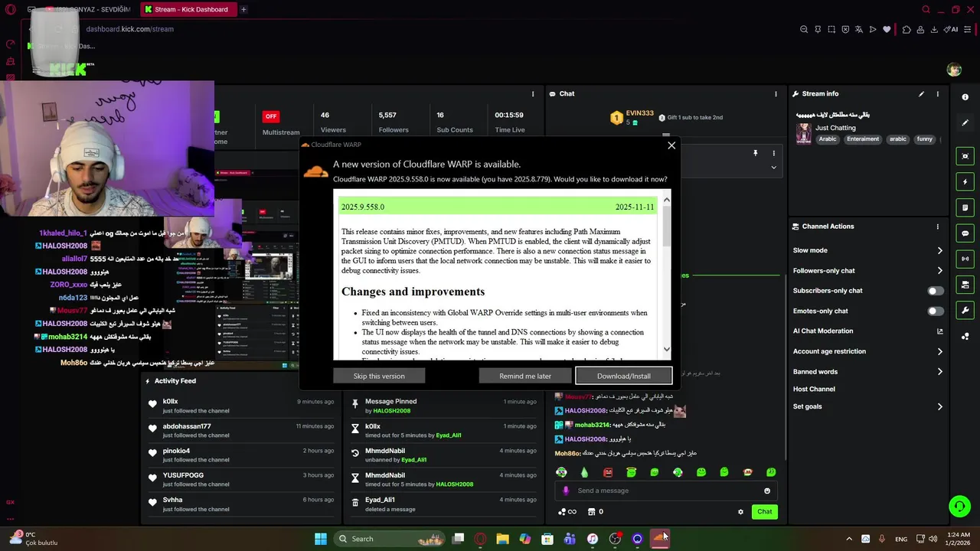This screenshot has height=551, width=980.
Task: Click the release notes scrollbar thumb
Action: [x=666, y=227]
